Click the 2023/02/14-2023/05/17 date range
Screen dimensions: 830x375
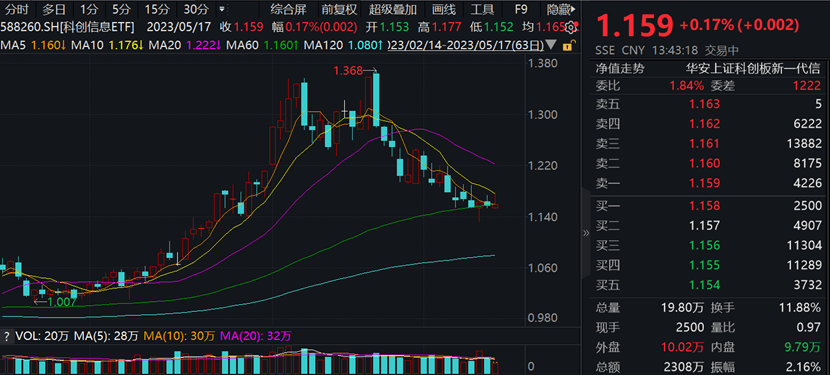point(467,46)
